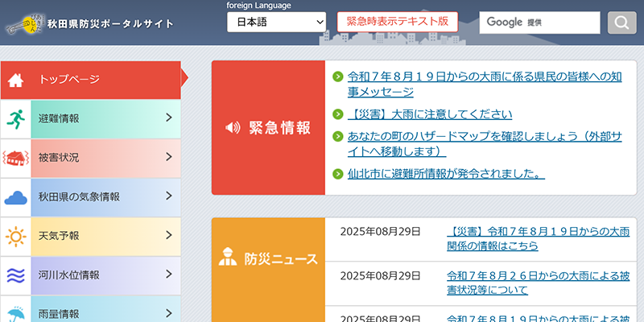Click the green arrow bullet beside 知事メッセージ link

(337, 76)
